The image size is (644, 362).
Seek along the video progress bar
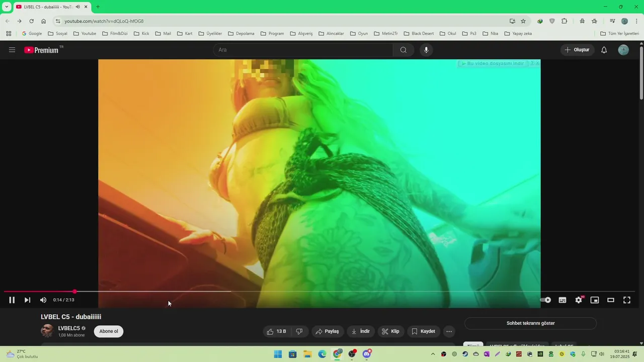click(x=319, y=292)
